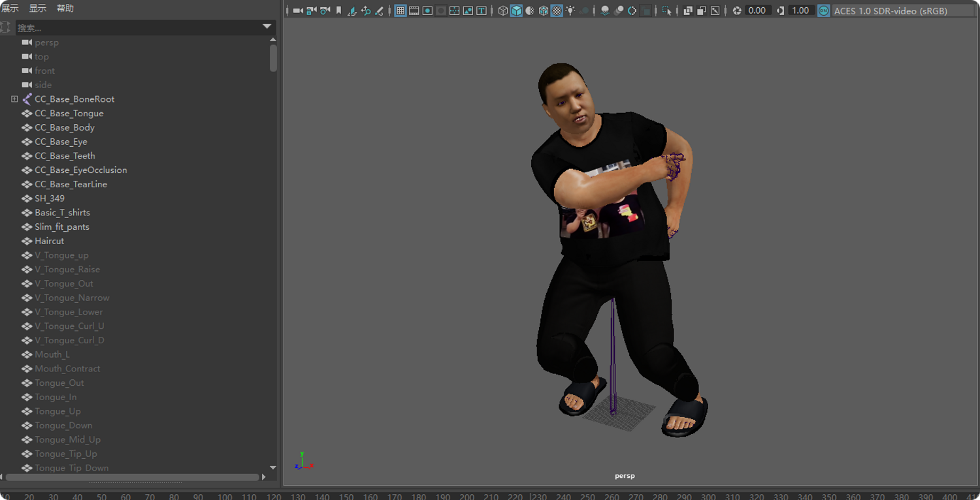
Task: Select the CC_Base_BoneRoot joint node
Action: (74, 99)
